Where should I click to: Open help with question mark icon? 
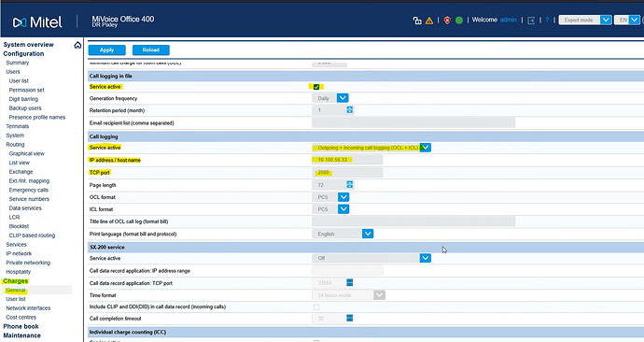click(x=547, y=20)
